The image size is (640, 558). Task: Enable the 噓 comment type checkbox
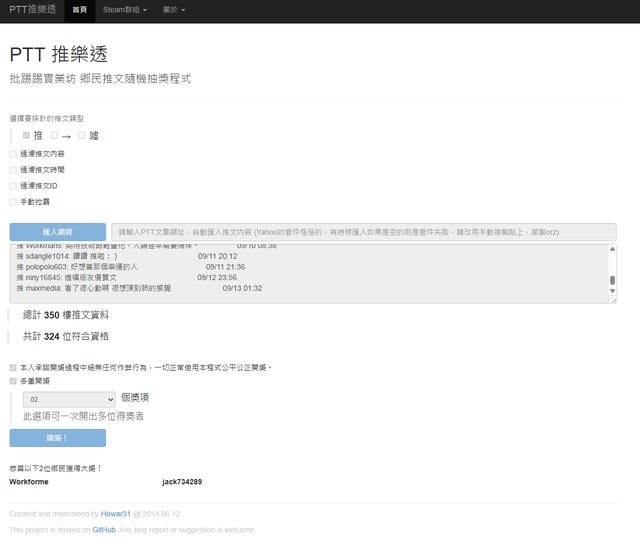tap(82, 135)
